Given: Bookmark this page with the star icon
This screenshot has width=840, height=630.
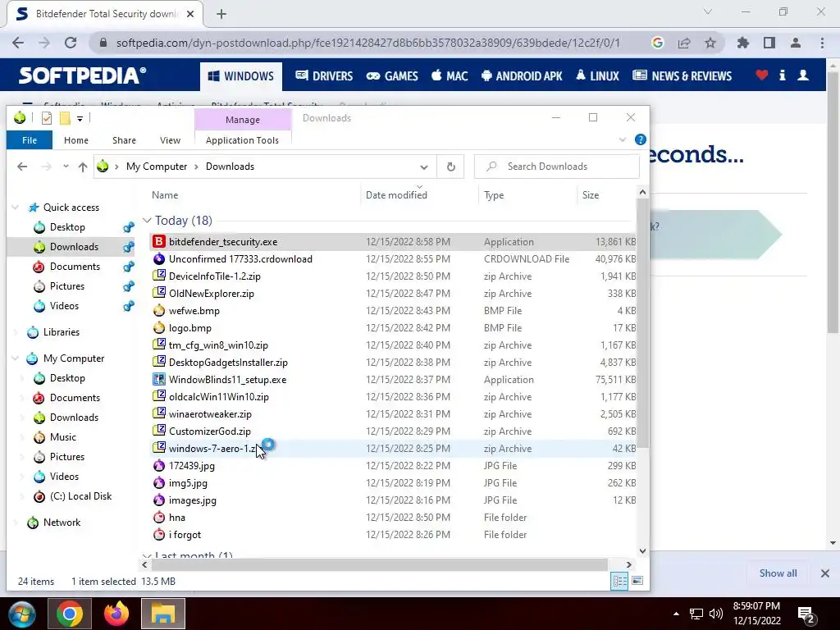Looking at the screenshot, I should pos(710,43).
